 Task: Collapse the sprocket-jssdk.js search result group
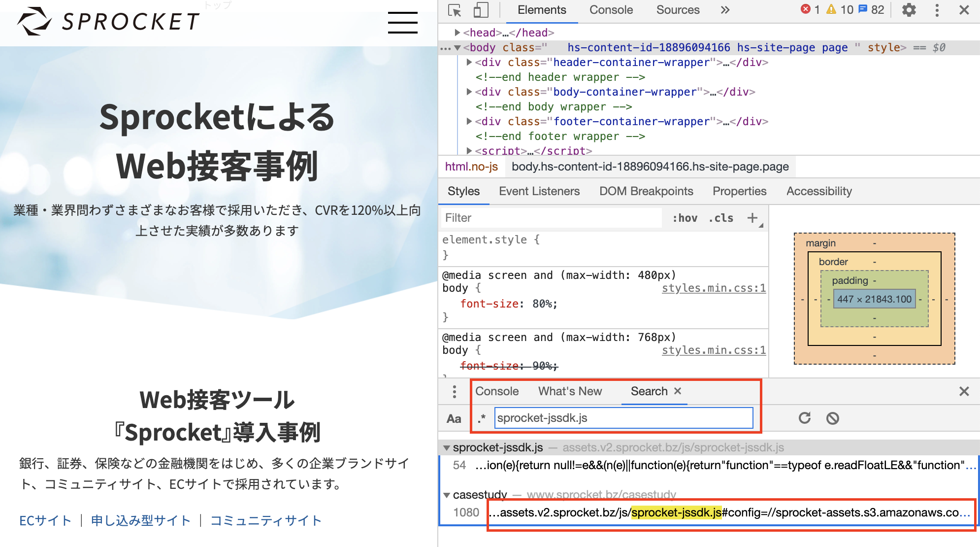pos(447,447)
